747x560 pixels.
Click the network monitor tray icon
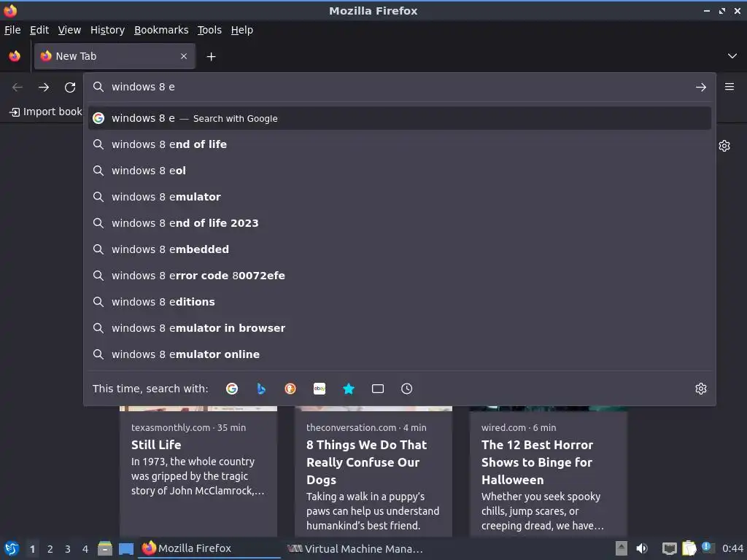coord(670,549)
